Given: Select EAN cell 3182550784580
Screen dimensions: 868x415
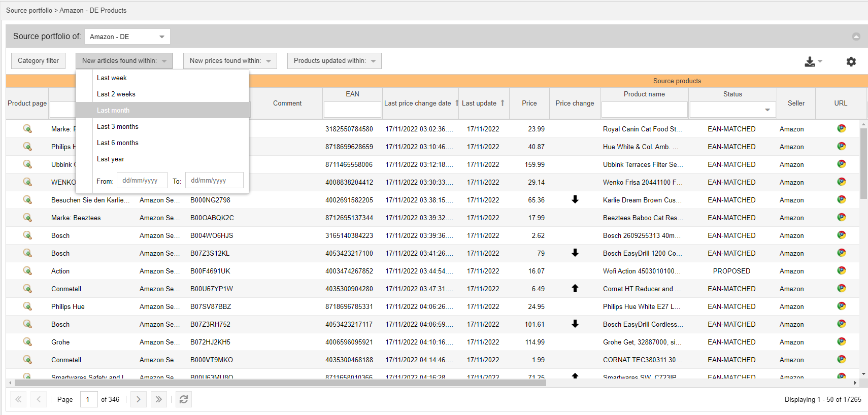Looking at the screenshot, I should (349, 129).
